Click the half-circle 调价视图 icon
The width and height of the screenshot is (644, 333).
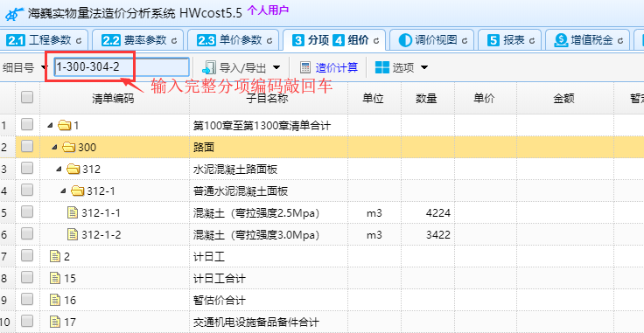coord(405,40)
